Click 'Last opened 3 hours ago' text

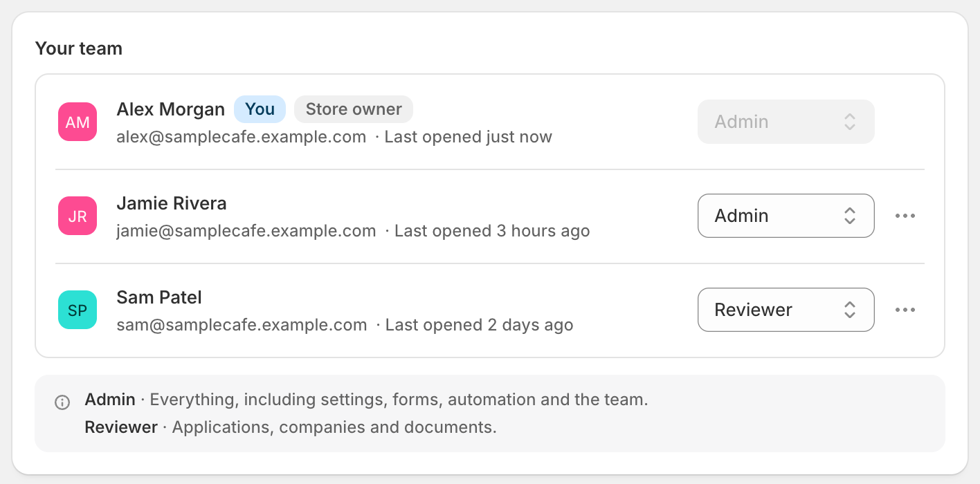click(x=492, y=231)
